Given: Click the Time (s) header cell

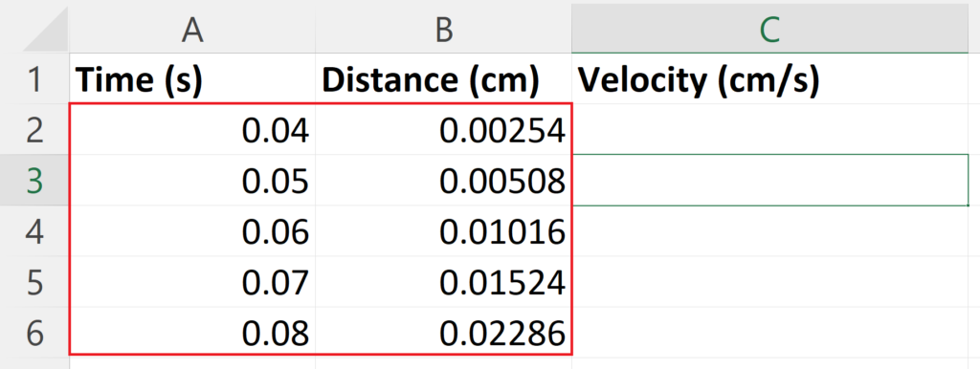Looking at the screenshot, I should [192, 79].
